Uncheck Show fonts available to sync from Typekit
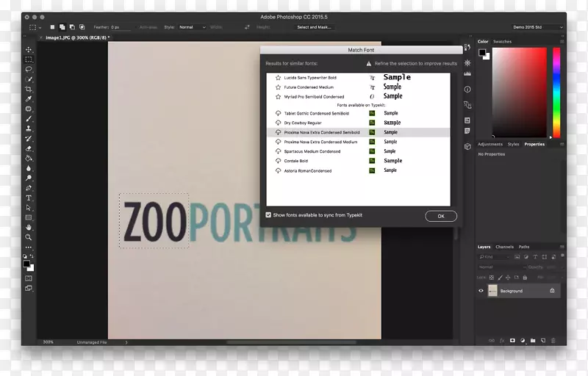Viewport: 588px width, 376px height. [x=268, y=215]
